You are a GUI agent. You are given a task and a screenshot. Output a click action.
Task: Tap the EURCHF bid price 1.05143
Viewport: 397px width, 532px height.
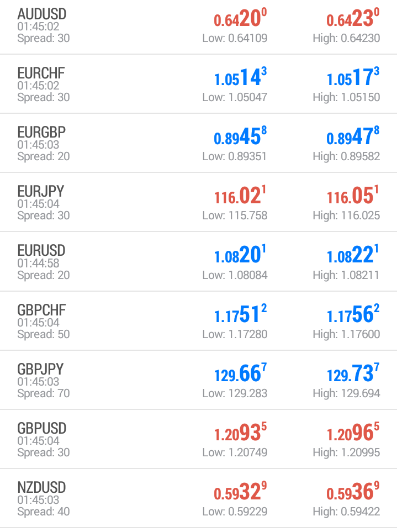[x=240, y=77]
